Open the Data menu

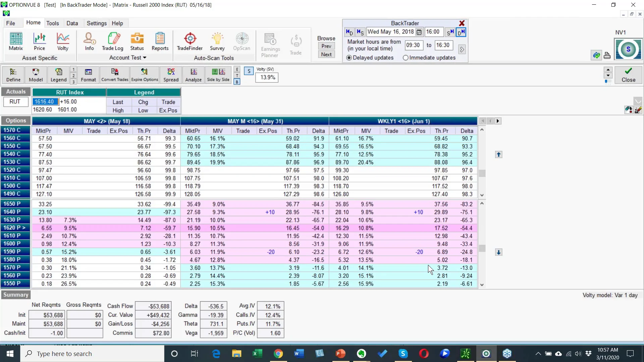(x=72, y=23)
